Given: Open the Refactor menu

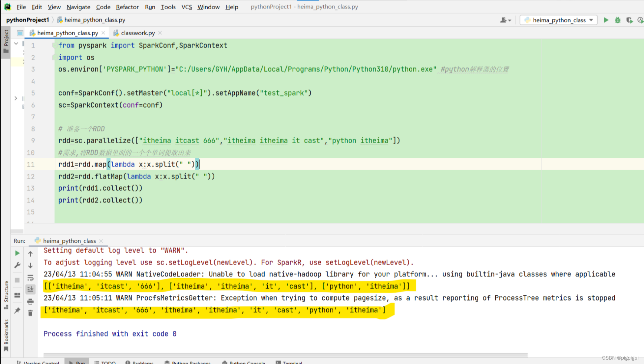Looking at the screenshot, I should [127, 7].
